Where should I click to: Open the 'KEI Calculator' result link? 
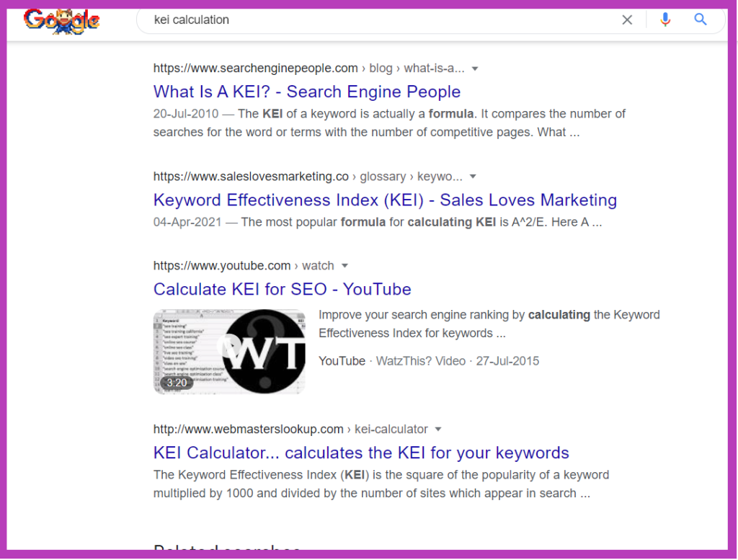(361, 453)
